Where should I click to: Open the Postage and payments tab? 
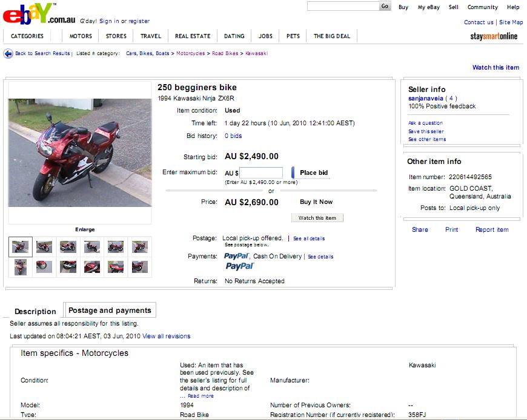point(110,310)
